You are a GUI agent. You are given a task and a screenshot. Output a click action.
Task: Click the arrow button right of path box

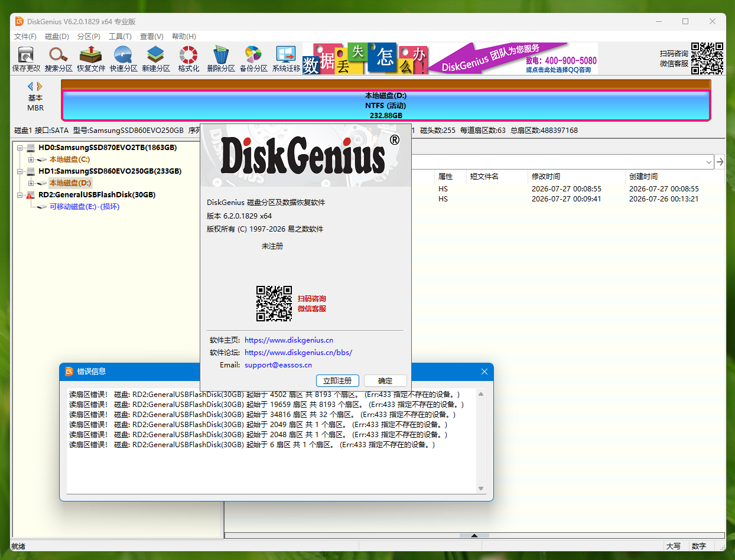pos(720,161)
